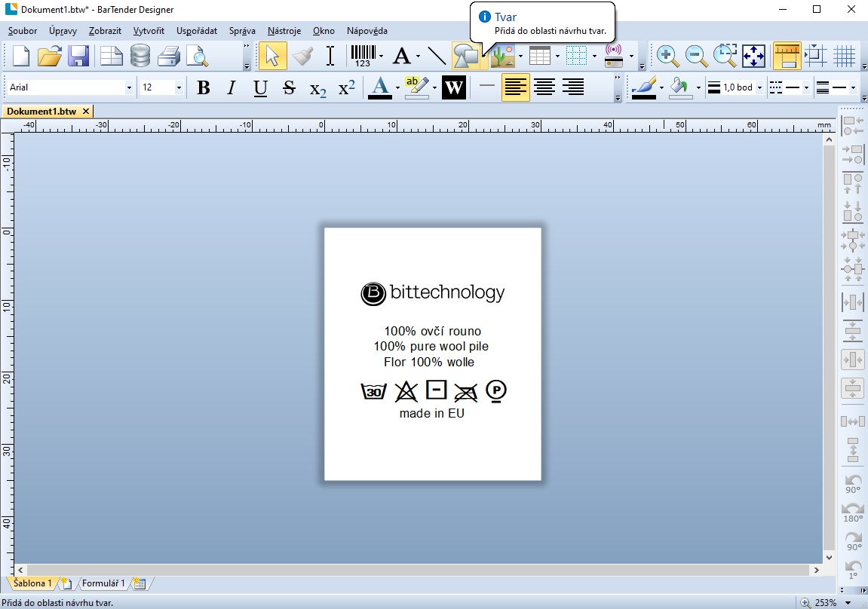Open the Zobrazit menu
The image size is (868, 609).
click(x=105, y=31)
